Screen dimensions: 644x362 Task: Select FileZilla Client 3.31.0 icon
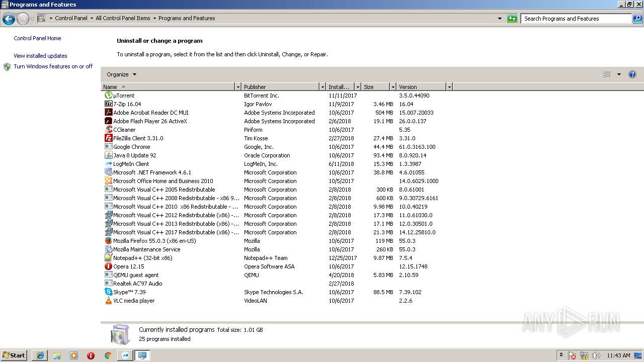coord(108,138)
